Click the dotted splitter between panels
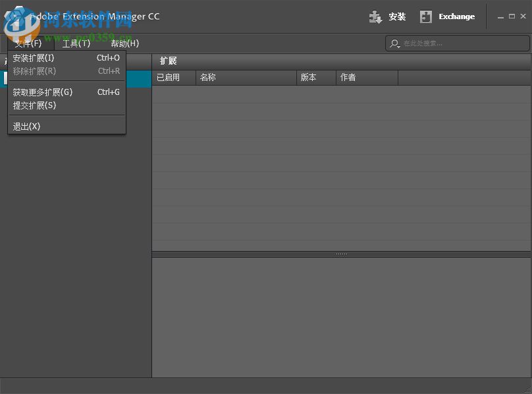 pos(341,252)
